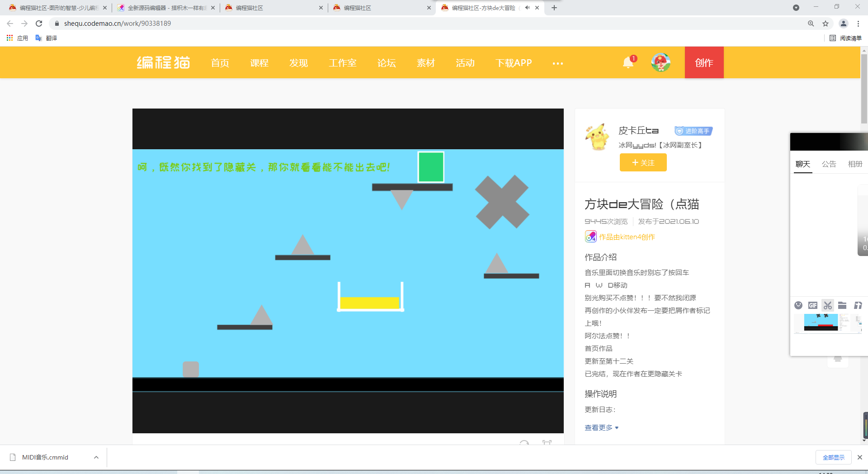Reload the page
This screenshot has height=474, width=868.
point(39,24)
